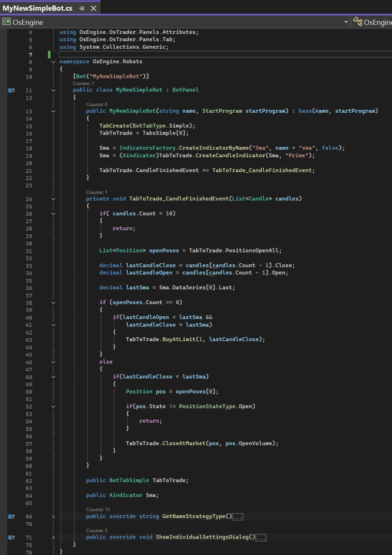Close the MyNewSimpleBot.cs tab
The height and width of the screenshot is (555, 392).
(x=94, y=8)
